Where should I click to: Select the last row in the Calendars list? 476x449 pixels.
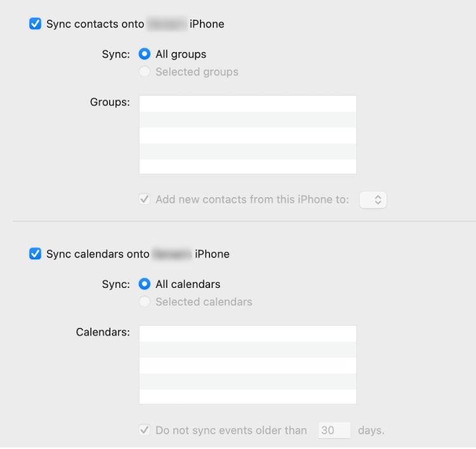pos(248,396)
